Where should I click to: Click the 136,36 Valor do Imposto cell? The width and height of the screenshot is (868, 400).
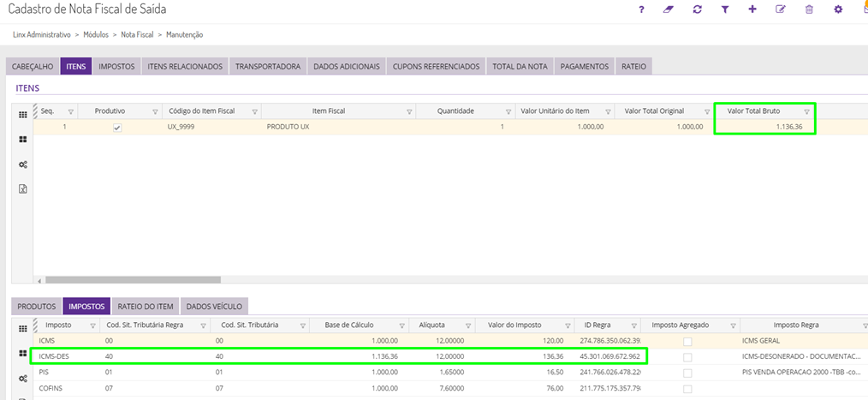(524, 356)
